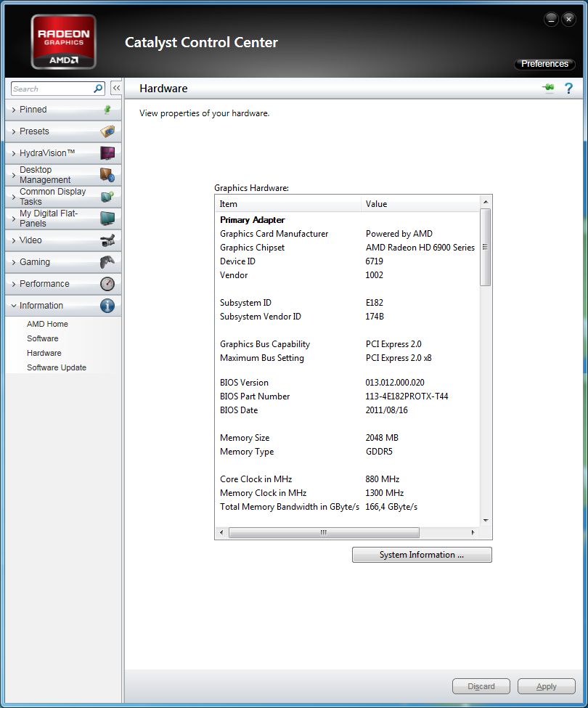Viewport: 588px width, 708px height.
Task: Click the scroll left arrow in hardware list
Action: [221, 532]
